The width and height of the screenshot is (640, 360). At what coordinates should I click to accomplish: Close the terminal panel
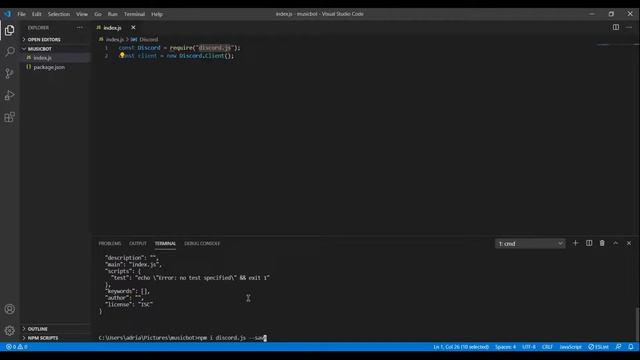point(629,243)
